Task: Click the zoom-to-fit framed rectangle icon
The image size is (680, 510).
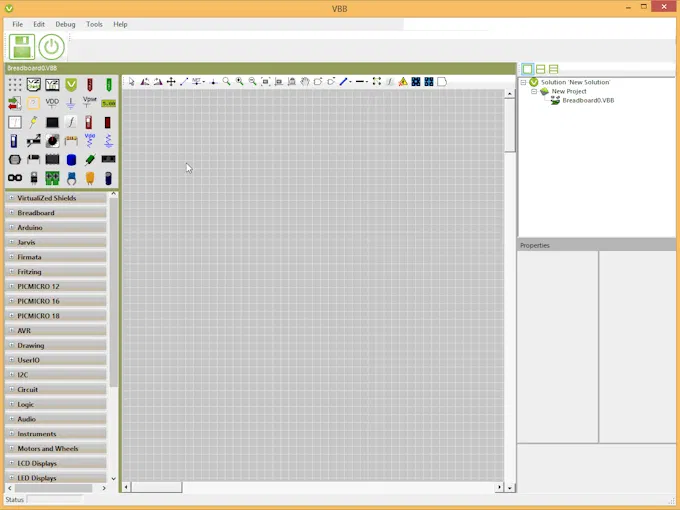Action: (x=265, y=82)
